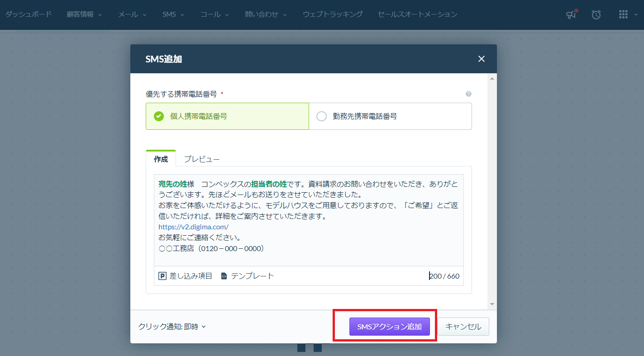Click the ○○工務店 (0120－000－0000) line
This screenshot has width=644, height=356.
(x=211, y=248)
